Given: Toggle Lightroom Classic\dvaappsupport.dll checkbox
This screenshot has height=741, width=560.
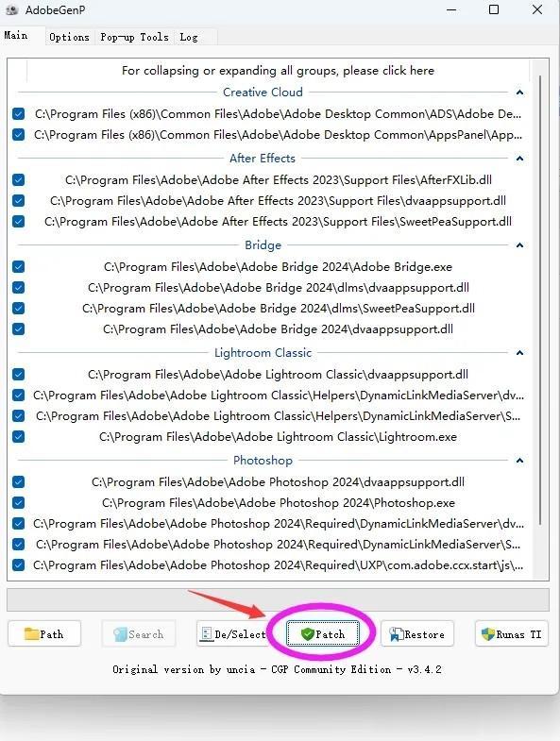Looking at the screenshot, I should pos(19,375).
